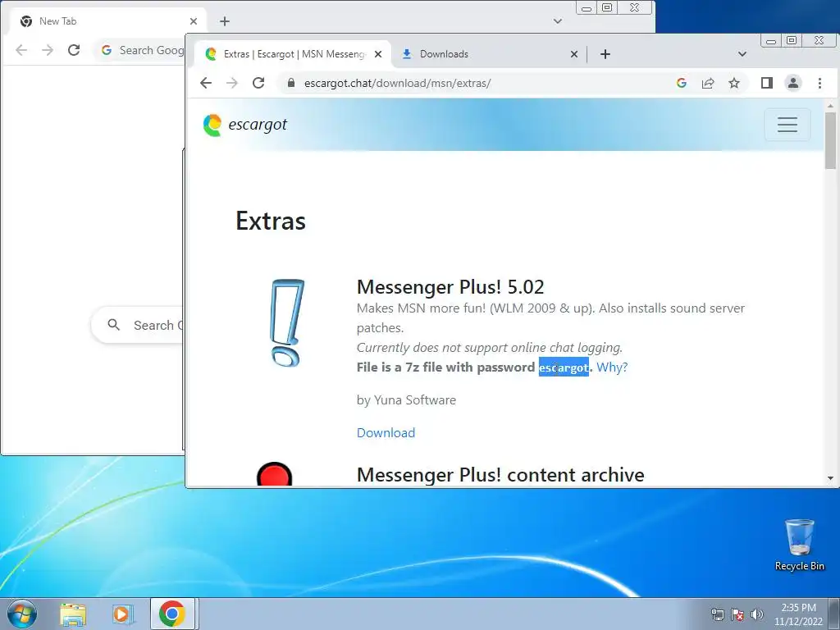Viewport: 840px width, 630px height.
Task: Minimize the front Chrome window
Action: coord(771,41)
